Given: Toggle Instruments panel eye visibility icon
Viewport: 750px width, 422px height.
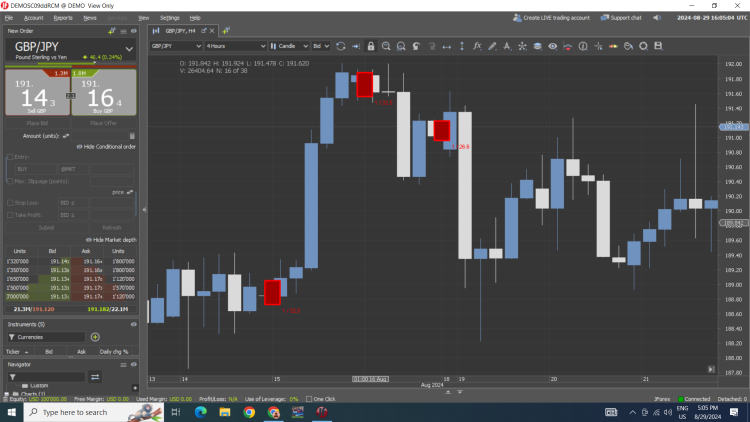Looking at the screenshot, I should (x=134, y=324).
